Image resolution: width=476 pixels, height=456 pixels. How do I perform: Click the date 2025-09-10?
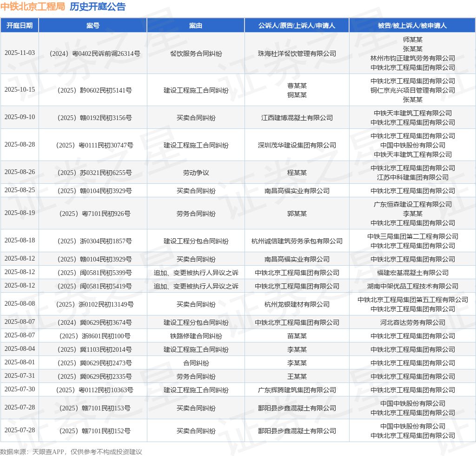click(x=20, y=117)
